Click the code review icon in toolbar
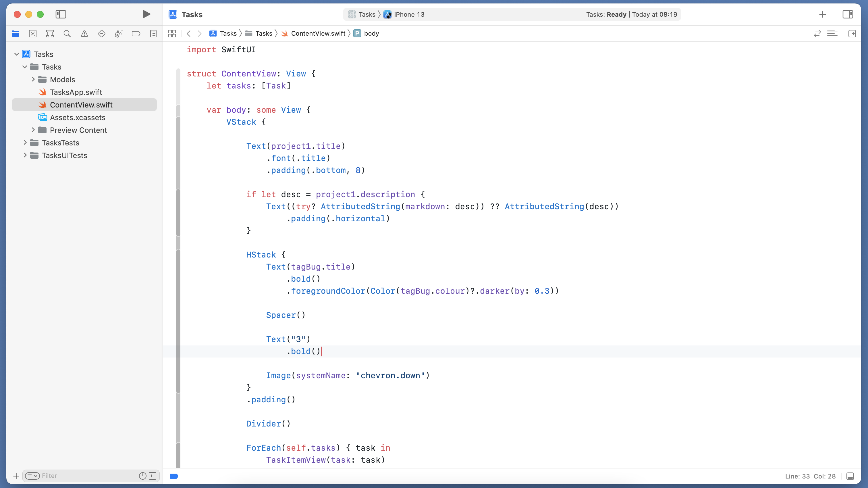 coord(818,33)
